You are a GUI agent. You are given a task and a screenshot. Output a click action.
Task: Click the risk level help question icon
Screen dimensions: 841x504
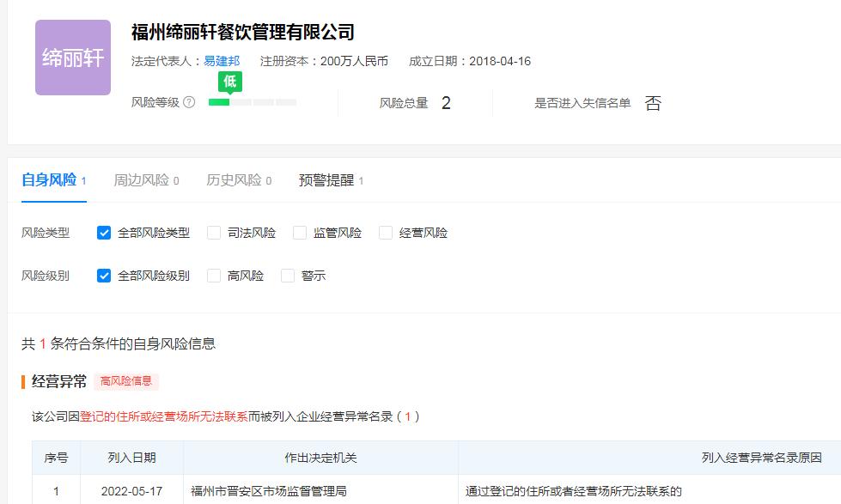[x=189, y=102]
